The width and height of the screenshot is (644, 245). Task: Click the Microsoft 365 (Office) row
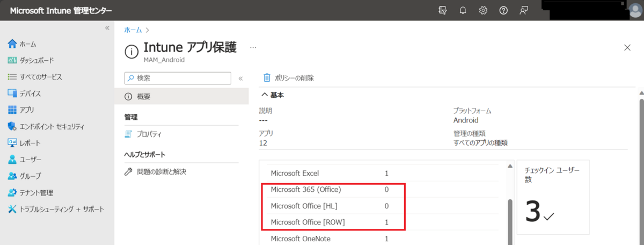[384, 189]
